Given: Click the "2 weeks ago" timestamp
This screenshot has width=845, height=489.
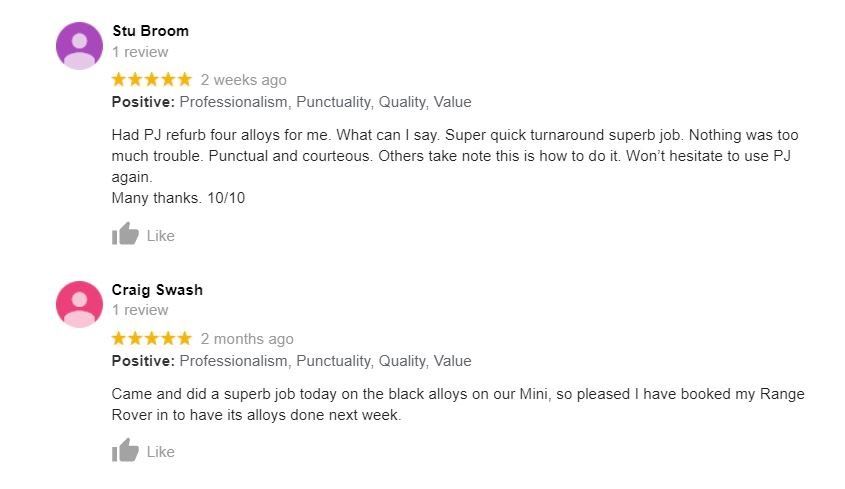Looking at the screenshot, I should click(x=243, y=80).
